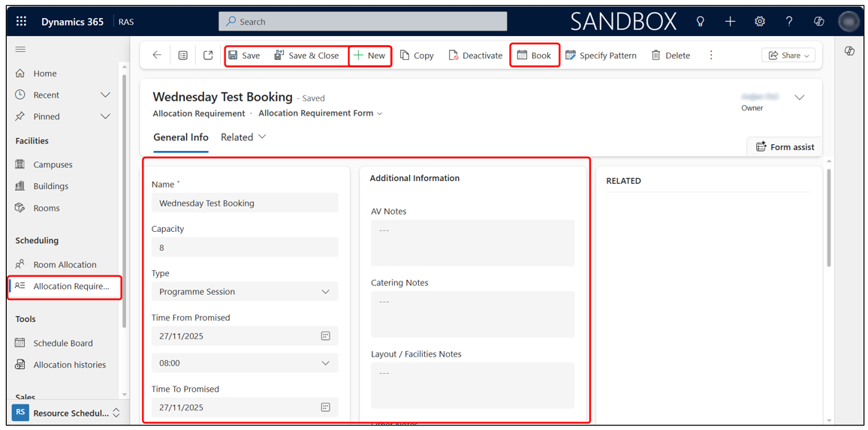Screen dimensions: 868x430
Task: Open the Share dropdown button
Action: 788,56
